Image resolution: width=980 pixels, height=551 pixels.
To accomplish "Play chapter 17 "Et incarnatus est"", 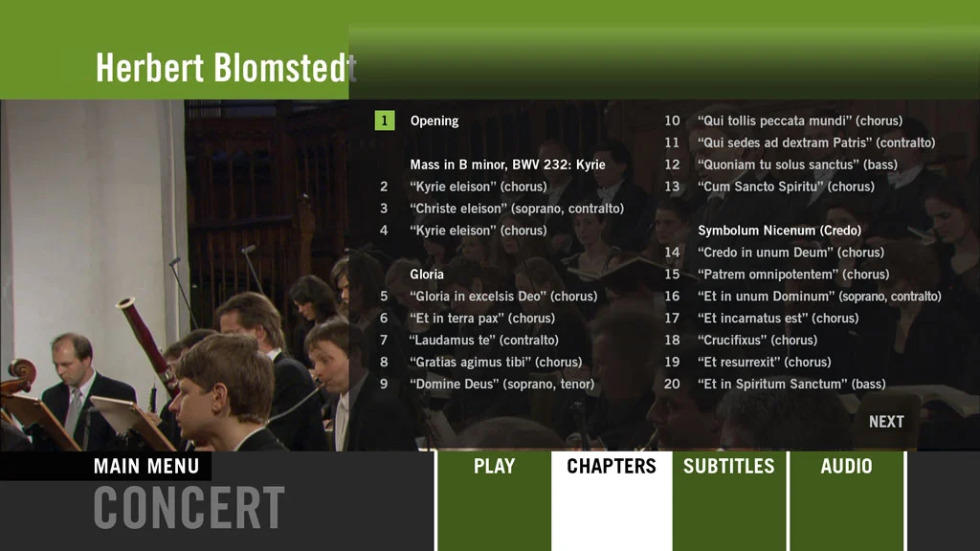I will point(778,318).
